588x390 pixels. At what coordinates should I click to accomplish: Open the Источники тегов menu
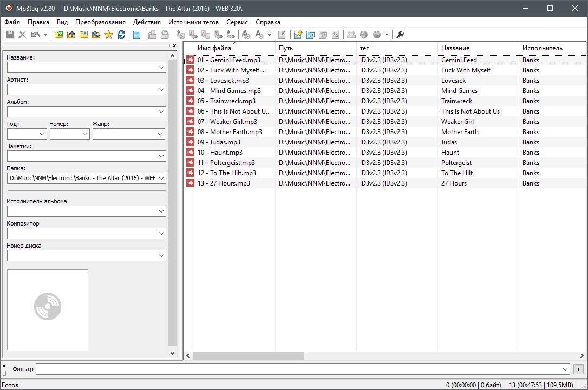[193, 22]
